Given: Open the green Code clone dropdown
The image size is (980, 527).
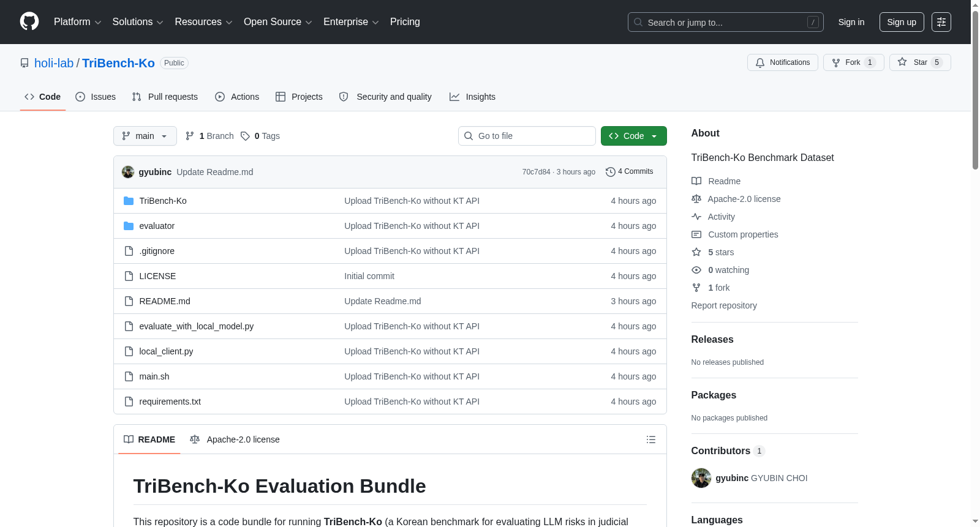Looking at the screenshot, I should [634, 136].
